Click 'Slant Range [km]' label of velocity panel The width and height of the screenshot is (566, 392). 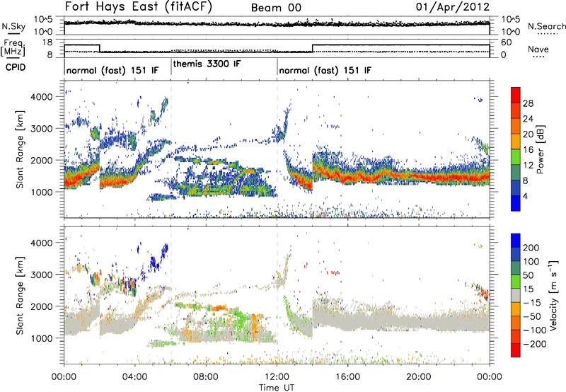click(x=20, y=295)
